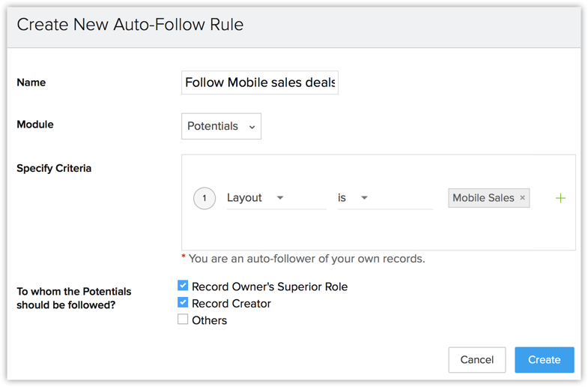The width and height of the screenshot is (588, 387).
Task: Uncheck Record Owner's Superior Role checkbox
Action: point(183,286)
